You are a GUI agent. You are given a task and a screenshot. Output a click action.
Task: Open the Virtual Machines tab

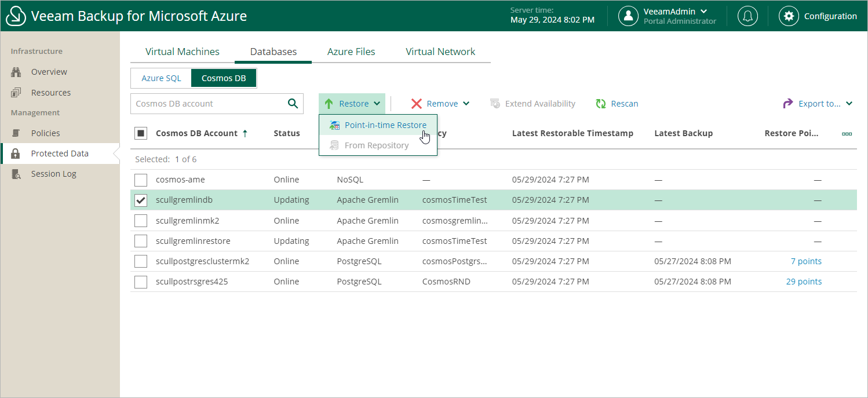pyautogui.click(x=183, y=52)
